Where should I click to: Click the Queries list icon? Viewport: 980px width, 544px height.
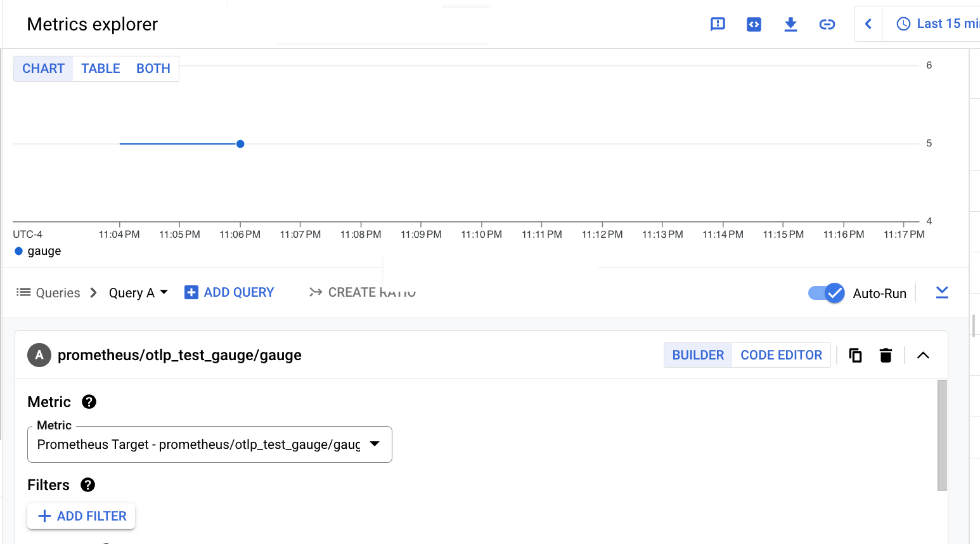coord(23,292)
